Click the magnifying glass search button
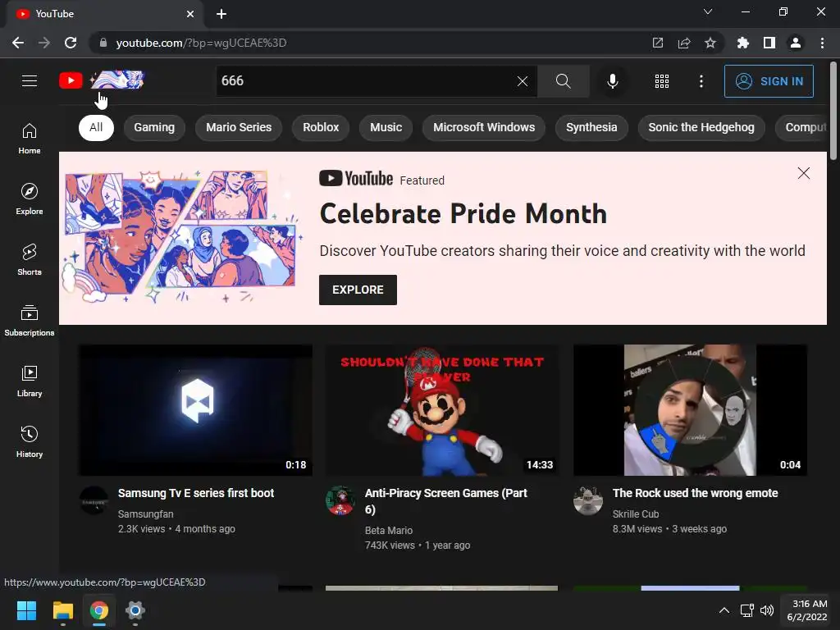Viewport: 840px width, 630px height. coord(563,81)
